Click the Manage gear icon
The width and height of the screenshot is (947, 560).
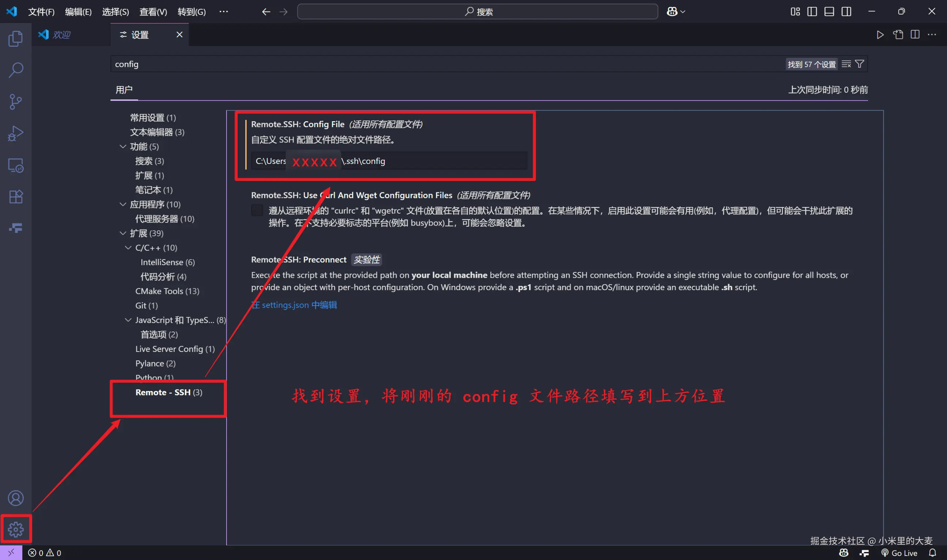point(15,529)
